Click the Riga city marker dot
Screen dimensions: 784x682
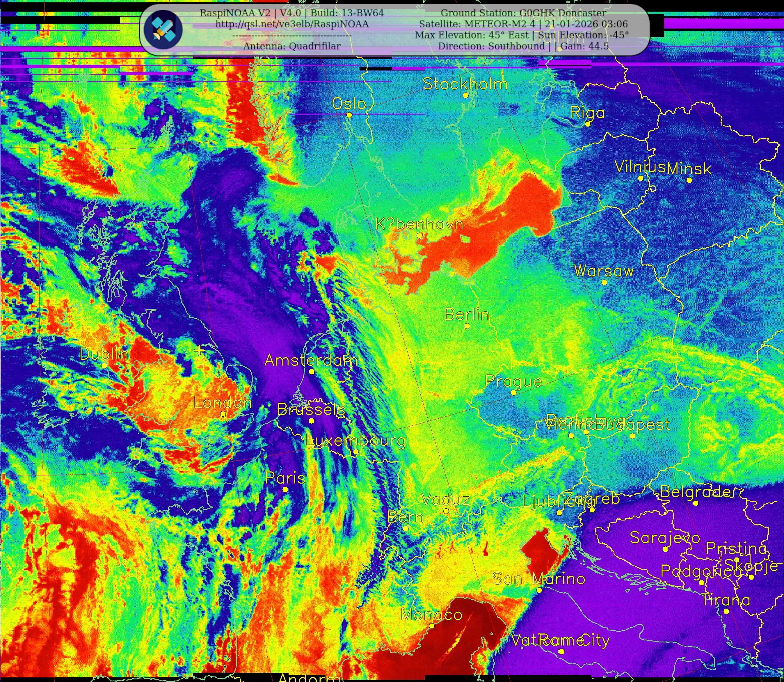pyautogui.click(x=588, y=124)
